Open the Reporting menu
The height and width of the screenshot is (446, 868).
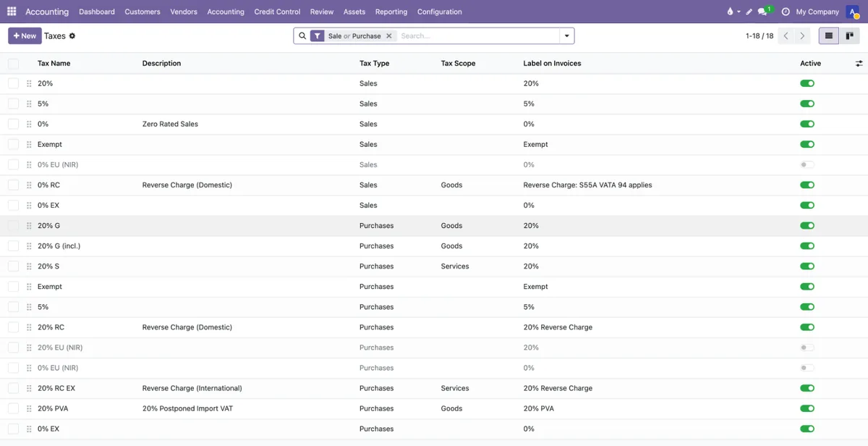tap(391, 12)
